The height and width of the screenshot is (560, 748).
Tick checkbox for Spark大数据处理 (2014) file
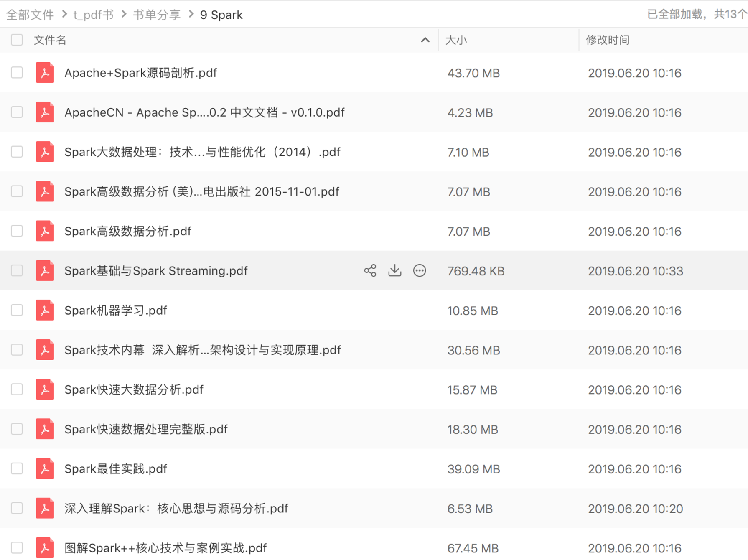click(x=17, y=152)
